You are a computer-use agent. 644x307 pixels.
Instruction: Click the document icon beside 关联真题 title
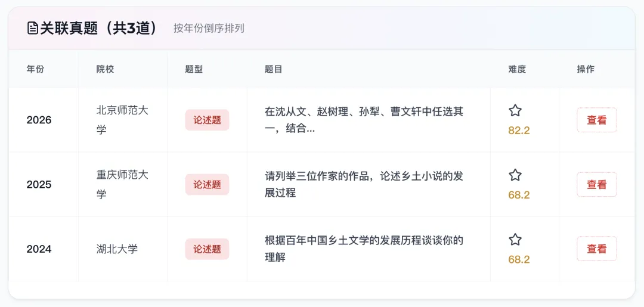point(33,28)
